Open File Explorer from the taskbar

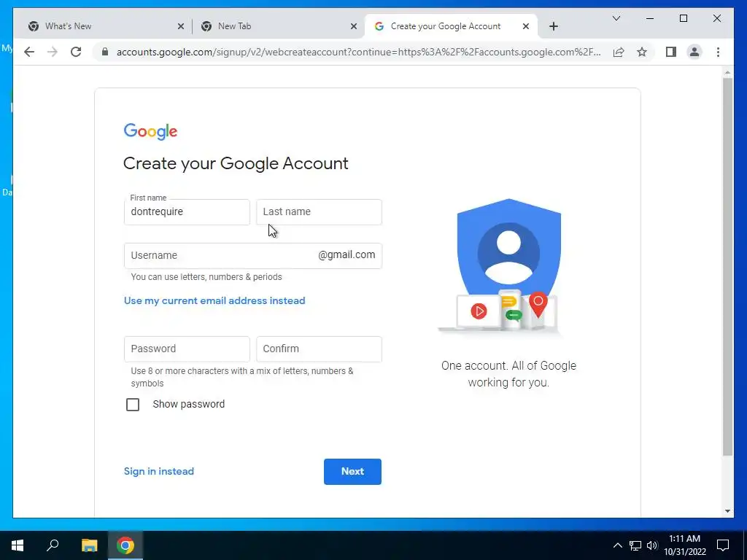click(89, 545)
